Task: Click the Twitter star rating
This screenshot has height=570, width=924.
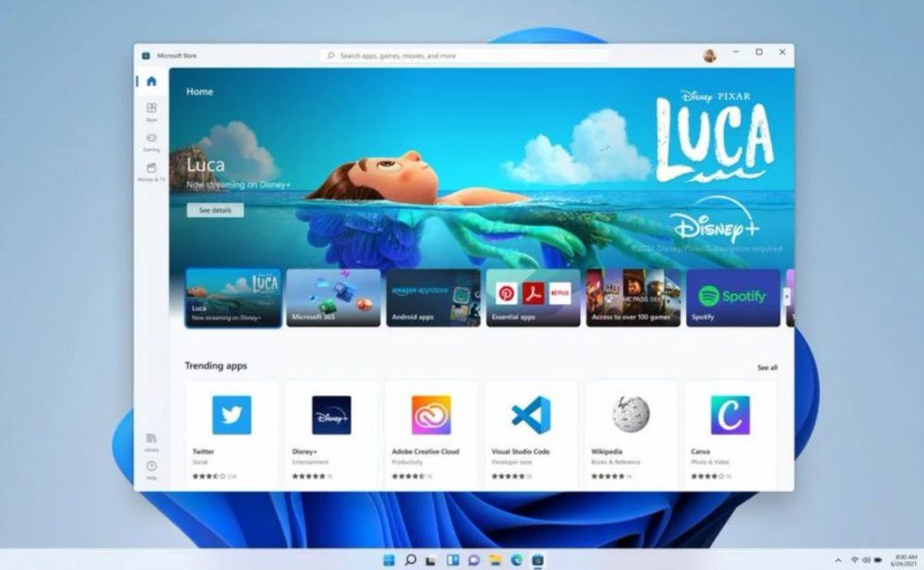Action: point(209,476)
